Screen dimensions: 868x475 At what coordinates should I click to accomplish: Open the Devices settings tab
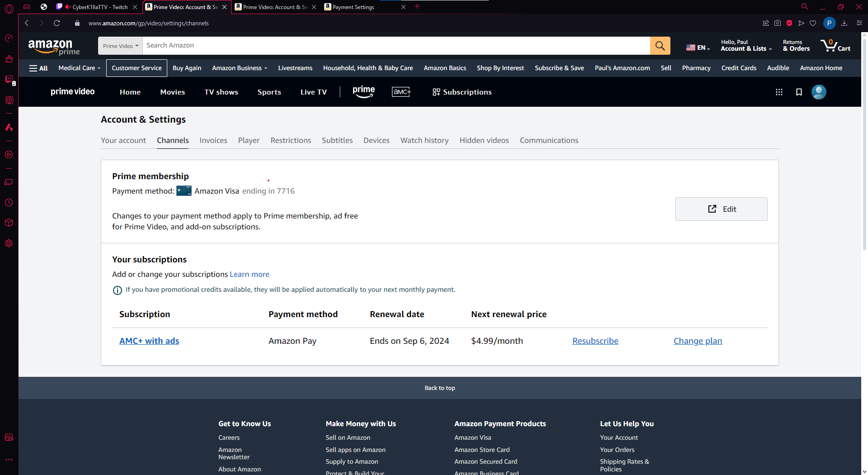tap(376, 140)
